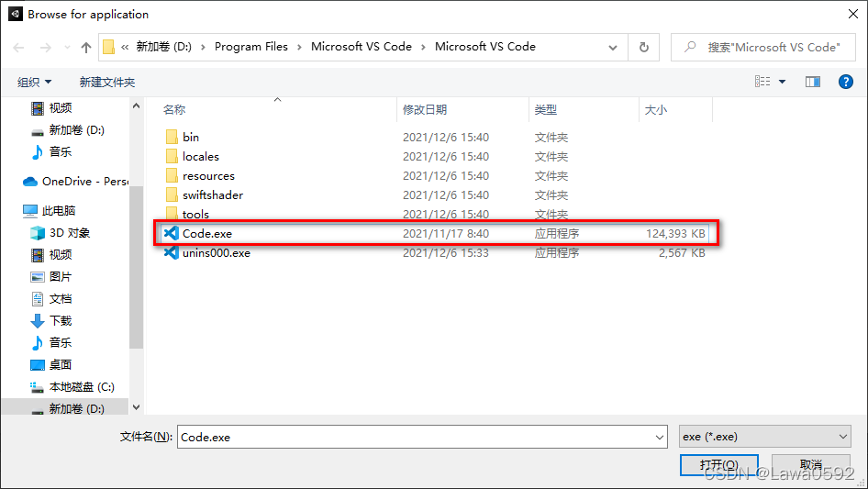This screenshot has width=868, height=489.
Task: Go back using the back arrow
Action: (x=18, y=48)
